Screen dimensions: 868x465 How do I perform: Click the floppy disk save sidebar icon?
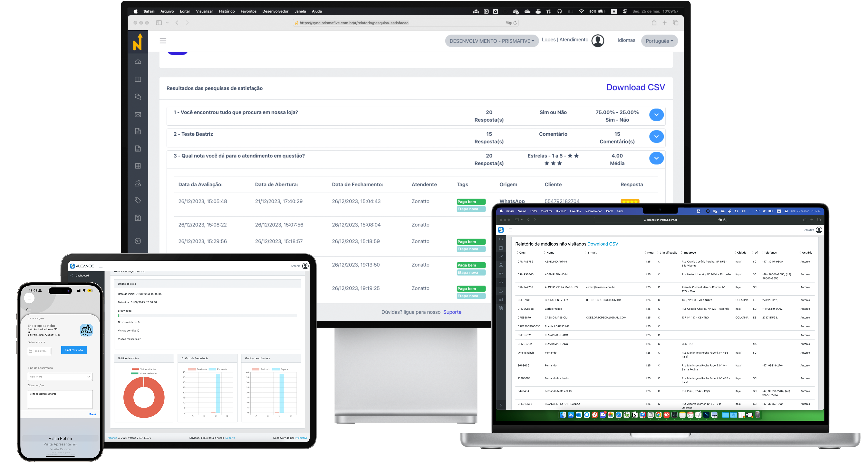138,218
